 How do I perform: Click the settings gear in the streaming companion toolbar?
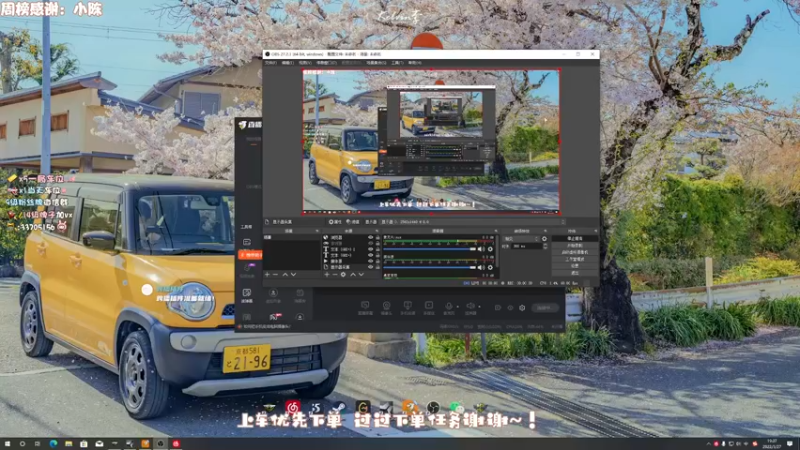(522, 308)
